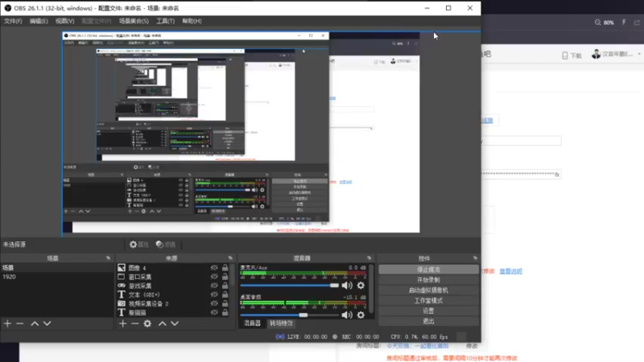Click the 开始录制 button
The width and height of the screenshot is (644, 362).
click(428, 280)
